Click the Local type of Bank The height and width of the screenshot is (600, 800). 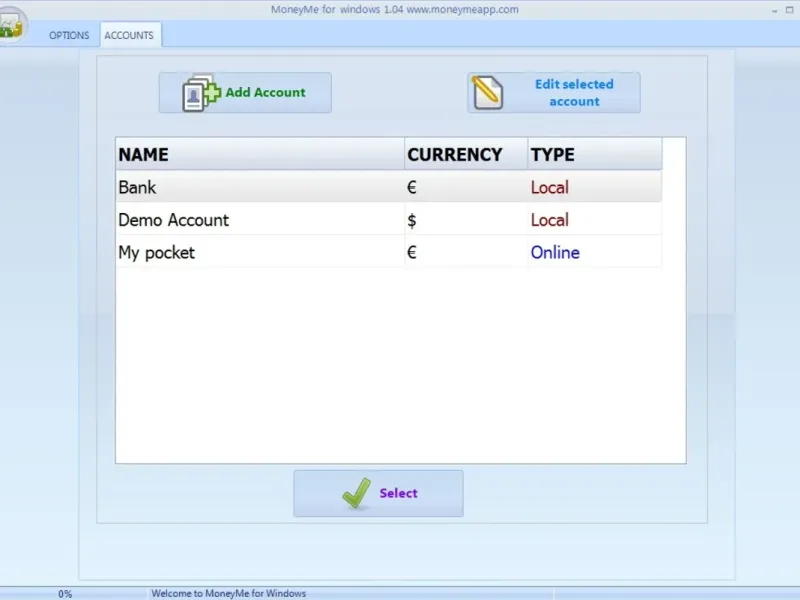[549, 187]
